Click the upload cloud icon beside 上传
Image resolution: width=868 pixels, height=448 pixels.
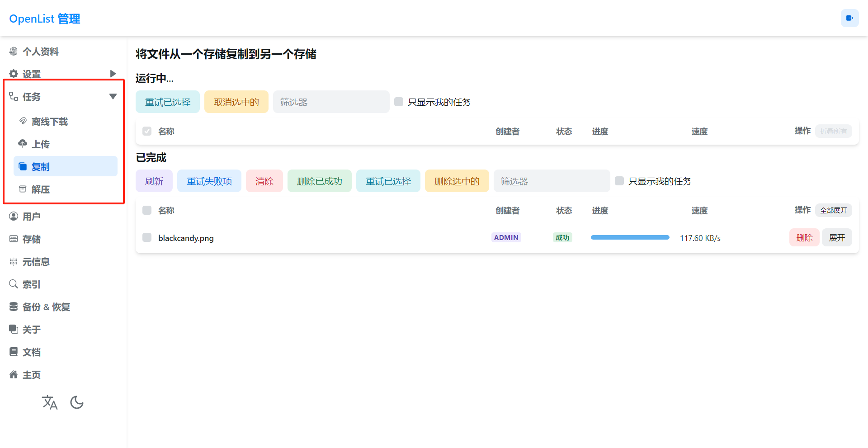tap(23, 144)
